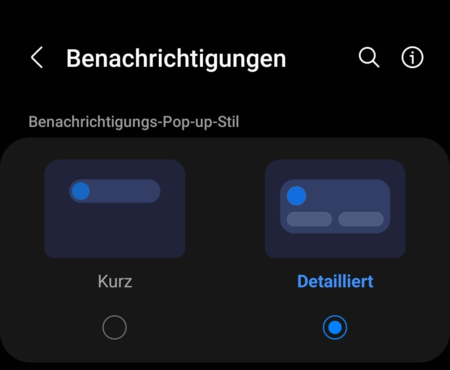
Task: Click the empty lower area of the Detailliert thumbnail
Action: pyautogui.click(x=335, y=246)
